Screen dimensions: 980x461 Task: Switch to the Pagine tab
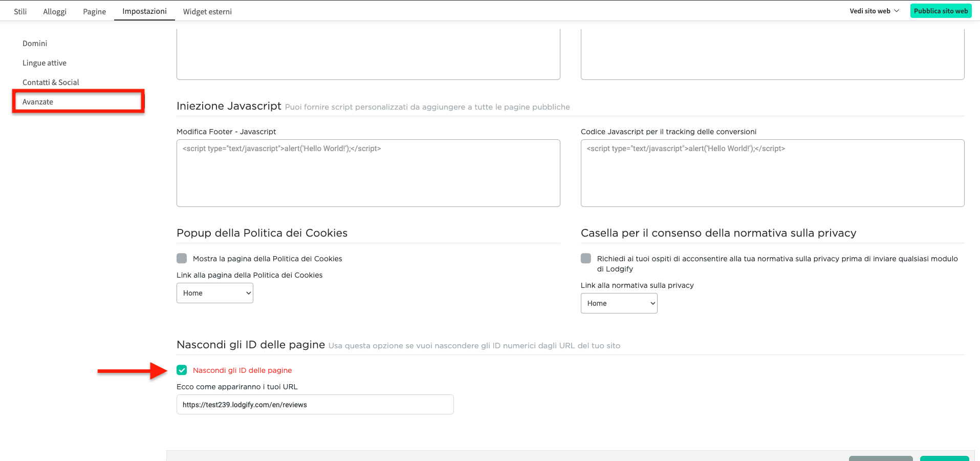[x=95, y=11]
